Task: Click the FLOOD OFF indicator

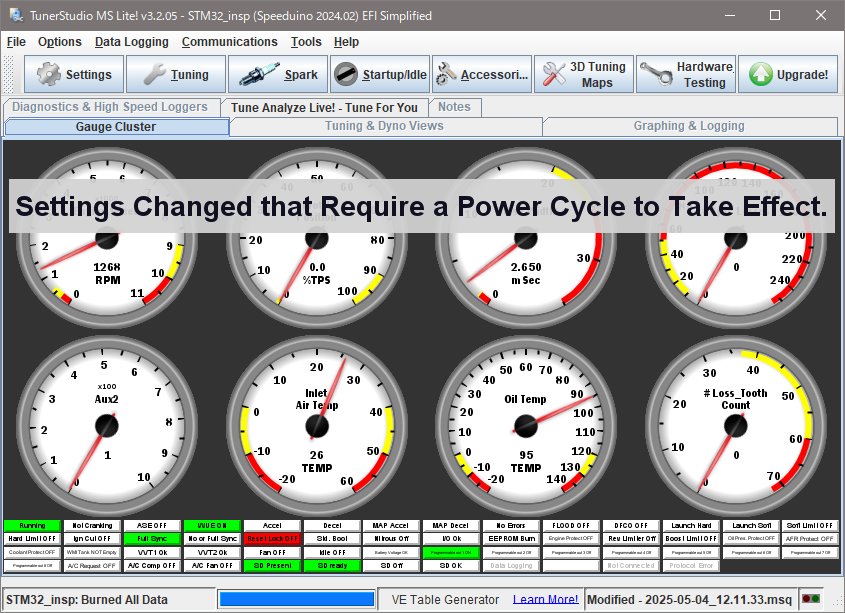Action: click(x=571, y=525)
